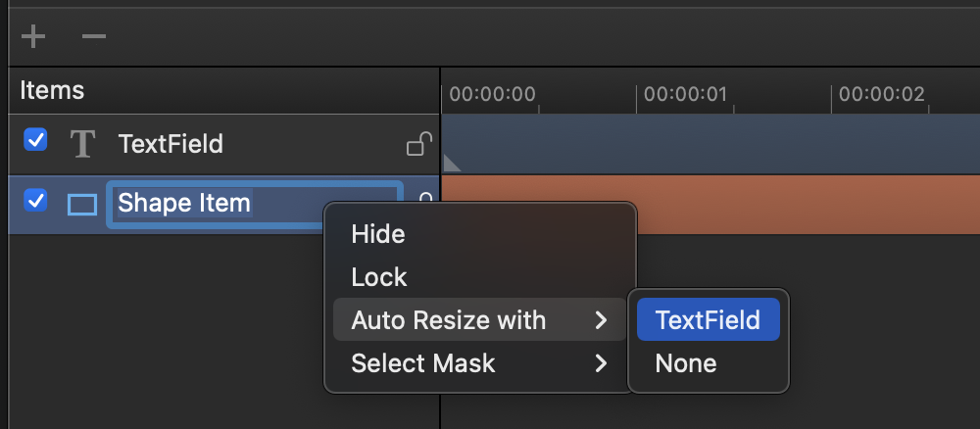This screenshot has height=429, width=980.
Task: Click the Shape Item rectangle icon
Action: (x=82, y=204)
